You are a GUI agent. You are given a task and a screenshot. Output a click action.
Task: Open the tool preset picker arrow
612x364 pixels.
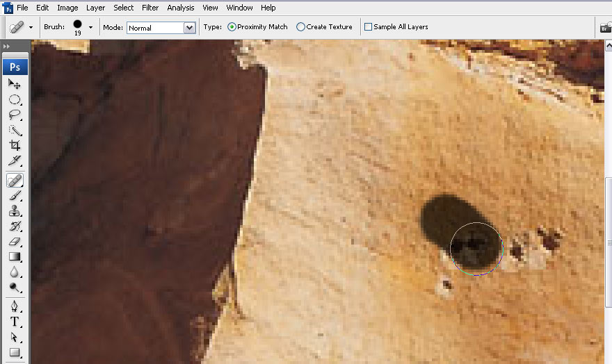31,27
